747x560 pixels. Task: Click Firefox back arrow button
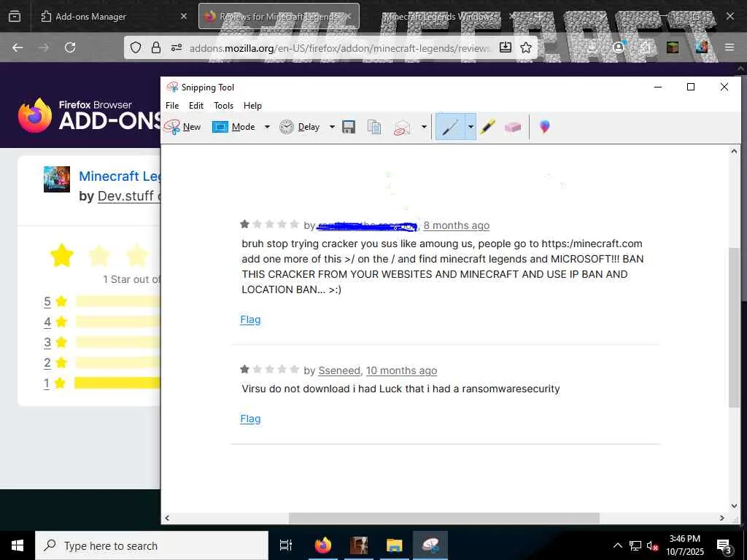click(18, 47)
